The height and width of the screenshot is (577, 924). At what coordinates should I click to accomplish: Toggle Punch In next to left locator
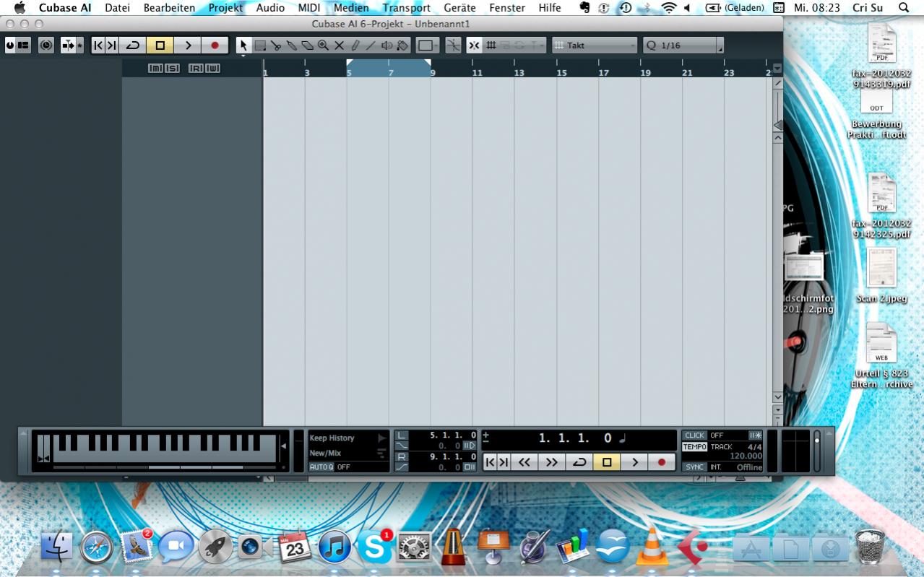pyautogui.click(x=470, y=446)
